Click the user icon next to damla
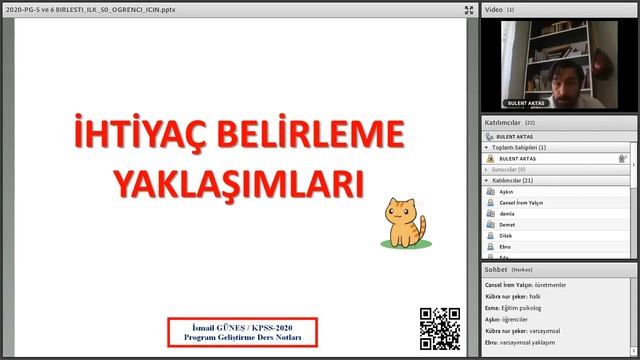 pyautogui.click(x=490, y=213)
